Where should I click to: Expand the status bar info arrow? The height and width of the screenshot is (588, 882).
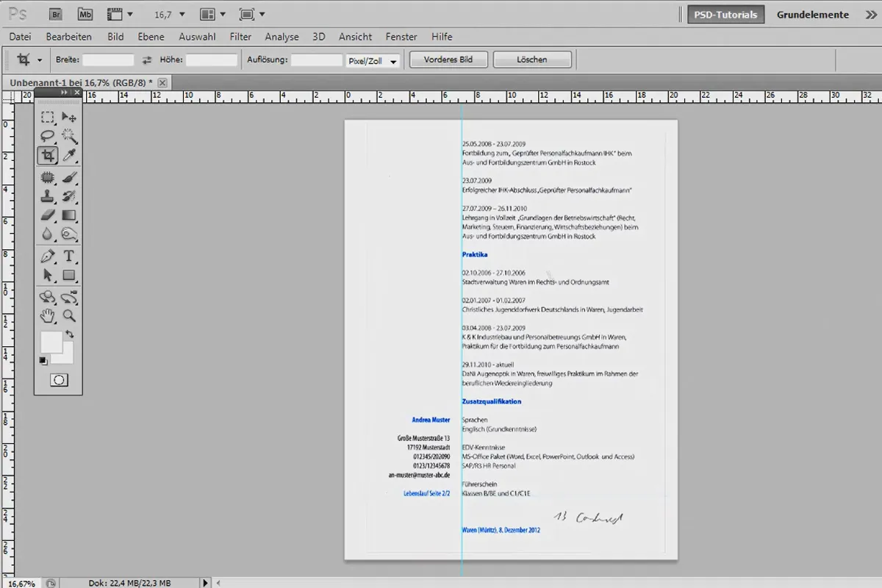point(206,583)
